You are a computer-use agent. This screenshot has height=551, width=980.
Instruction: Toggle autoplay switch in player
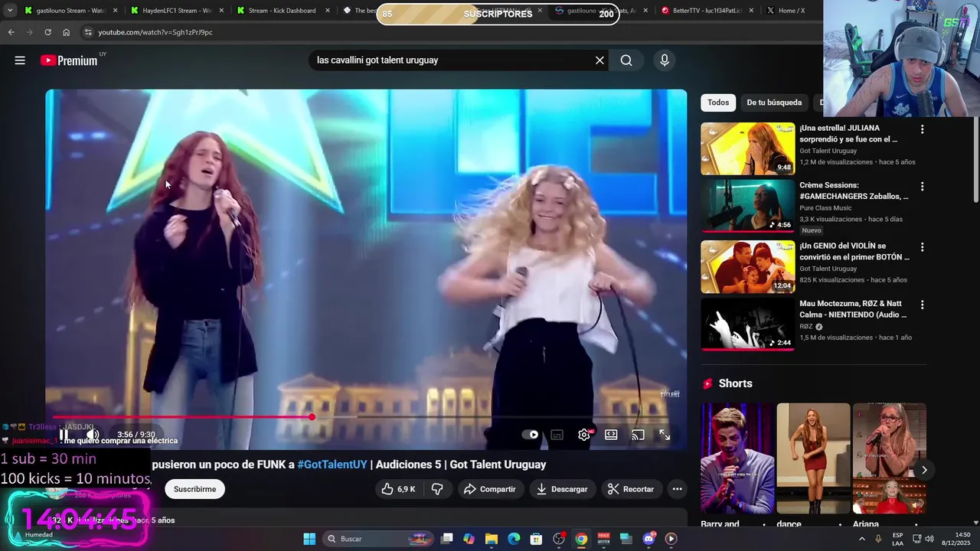[x=530, y=435]
